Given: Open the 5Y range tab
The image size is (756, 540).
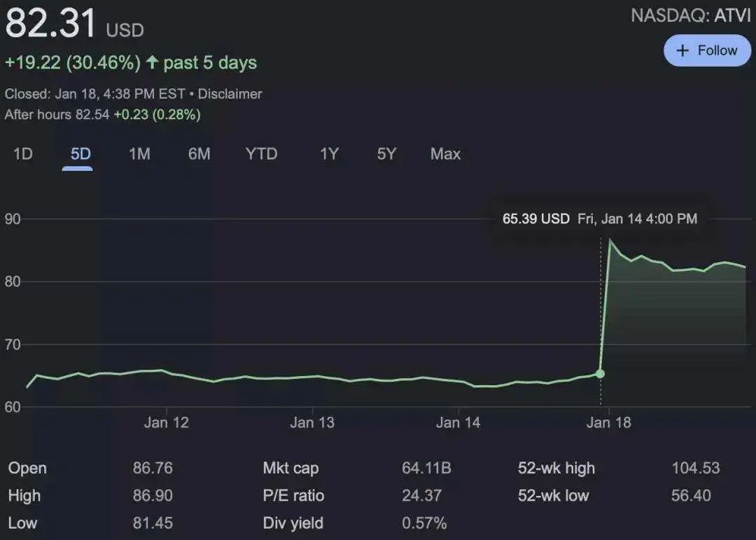Looking at the screenshot, I should 386,154.
